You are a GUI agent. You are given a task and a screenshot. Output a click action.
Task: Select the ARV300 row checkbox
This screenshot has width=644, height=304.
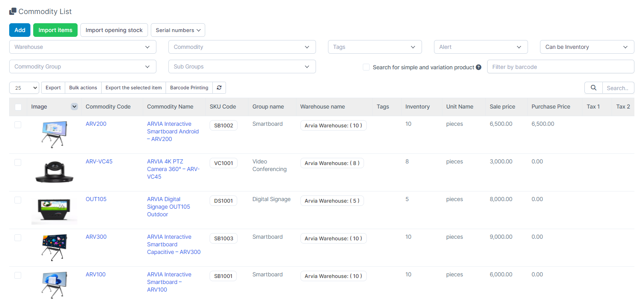pos(18,238)
